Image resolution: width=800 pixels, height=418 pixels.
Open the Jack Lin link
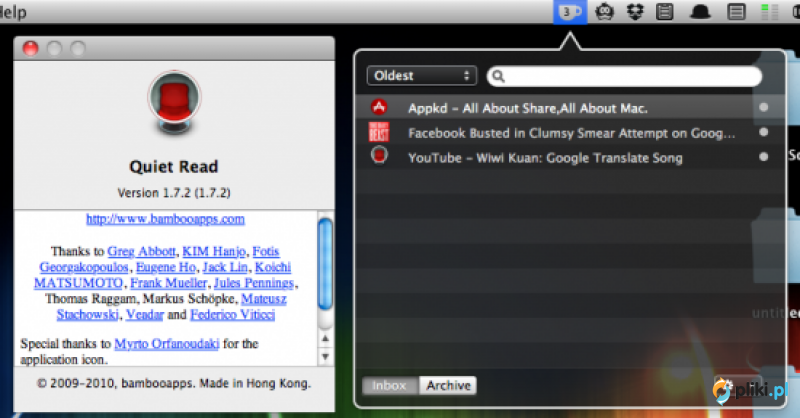225,267
